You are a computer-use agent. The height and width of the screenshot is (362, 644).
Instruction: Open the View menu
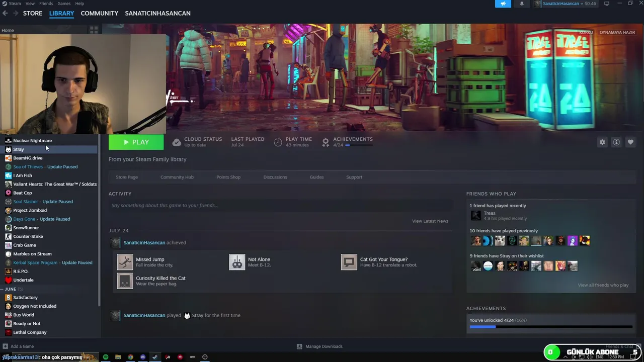(x=30, y=4)
